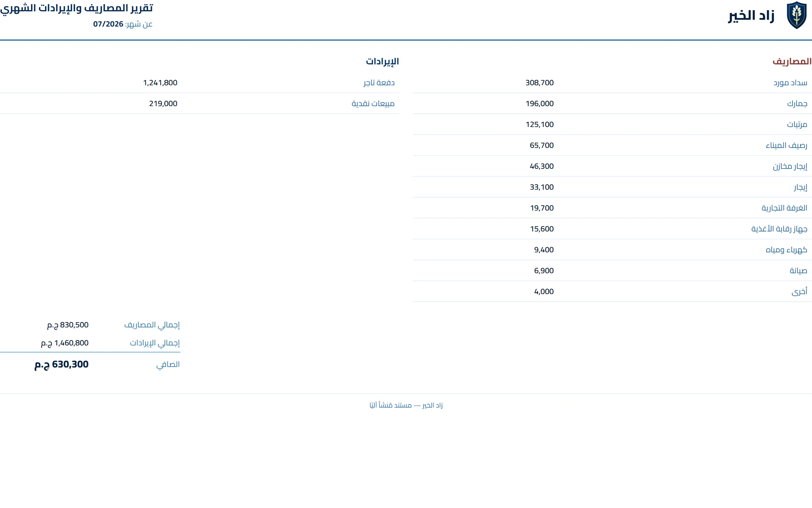Select the amount 6,900
Screen dimensions: 812x508
[x=544, y=271]
